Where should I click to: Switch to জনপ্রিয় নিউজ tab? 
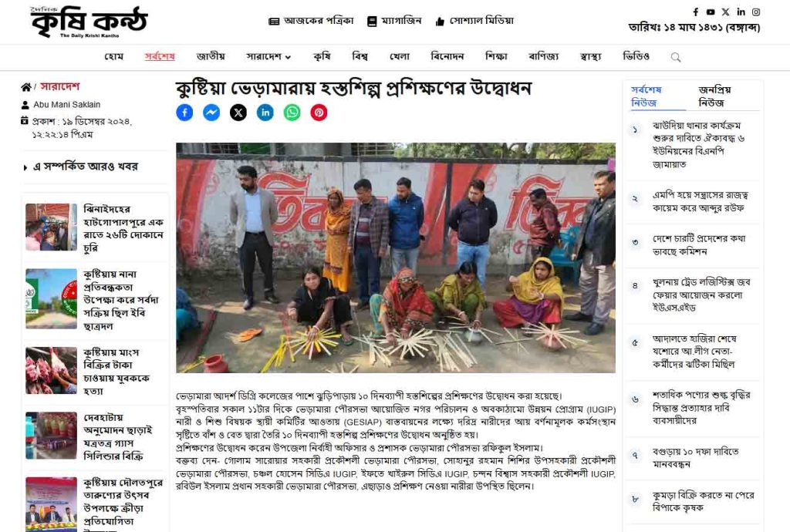(715, 96)
